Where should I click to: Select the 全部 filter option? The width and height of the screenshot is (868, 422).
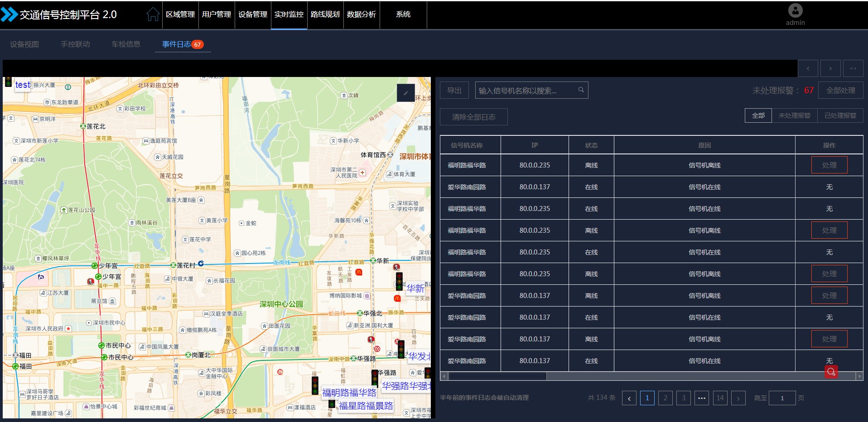pos(758,115)
